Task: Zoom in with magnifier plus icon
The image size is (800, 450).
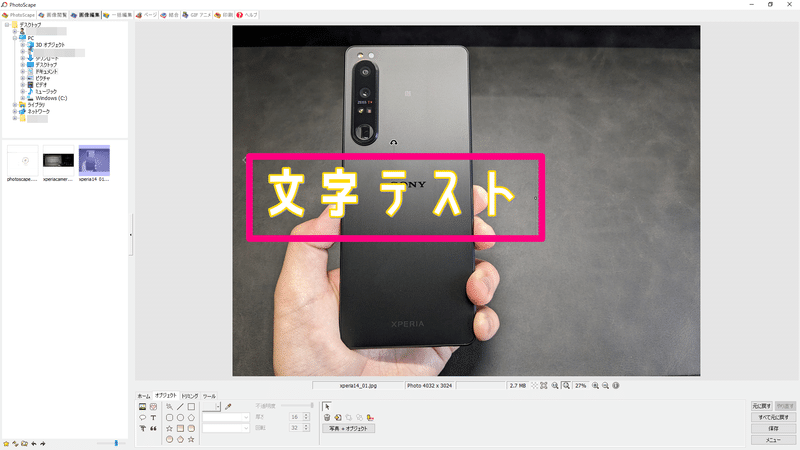Action: (x=595, y=386)
